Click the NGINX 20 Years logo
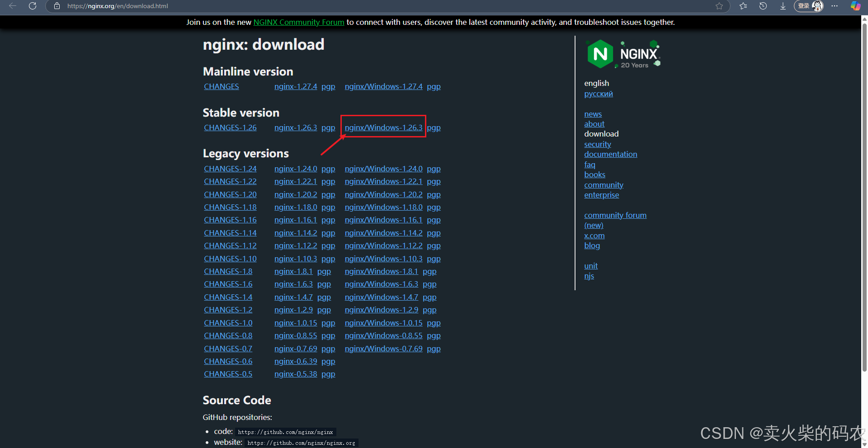 click(623, 54)
